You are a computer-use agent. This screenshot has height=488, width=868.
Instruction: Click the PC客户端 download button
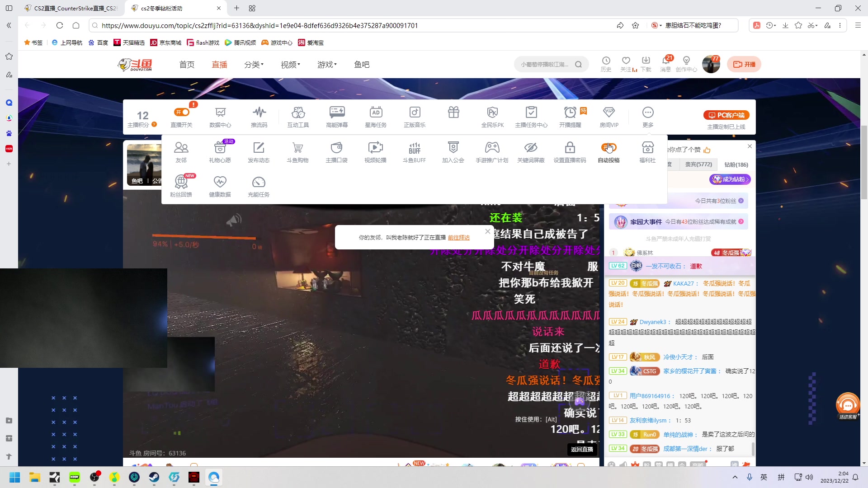(726, 115)
